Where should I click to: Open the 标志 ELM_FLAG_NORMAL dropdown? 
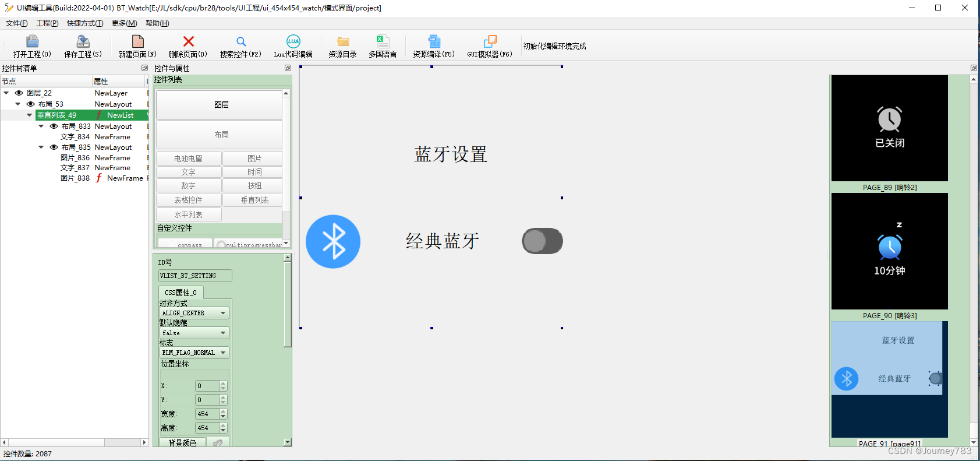click(194, 353)
